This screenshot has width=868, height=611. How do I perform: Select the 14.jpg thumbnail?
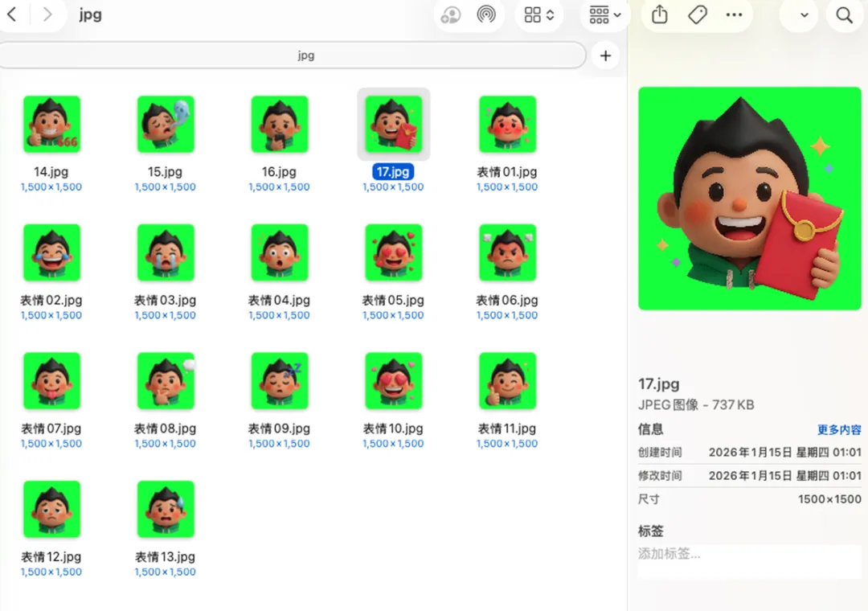click(51, 124)
